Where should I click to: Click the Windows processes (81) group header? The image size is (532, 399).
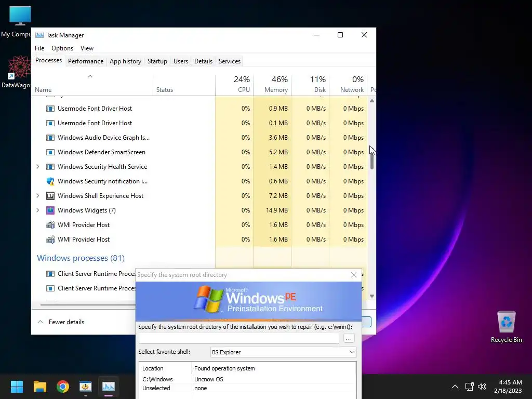pyautogui.click(x=81, y=258)
